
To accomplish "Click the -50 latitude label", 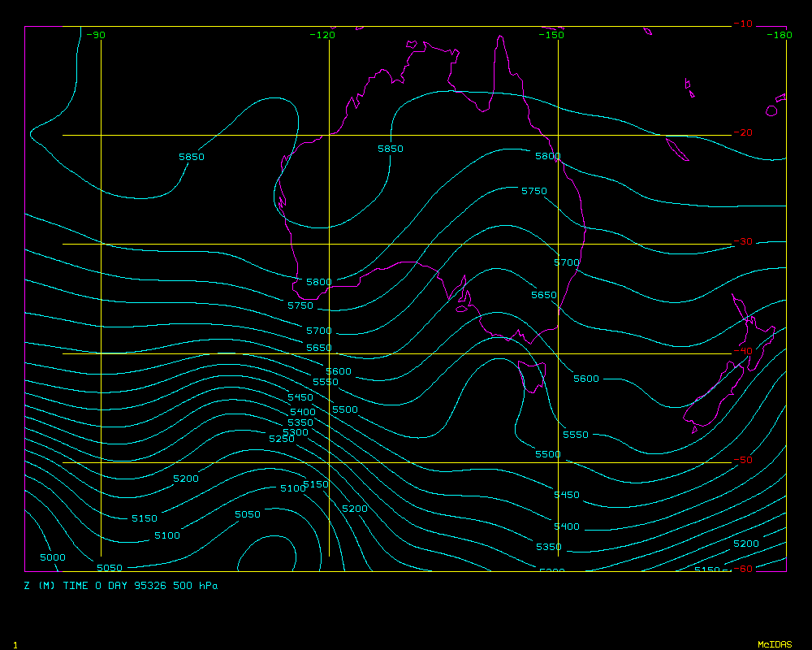I will (742, 460).
